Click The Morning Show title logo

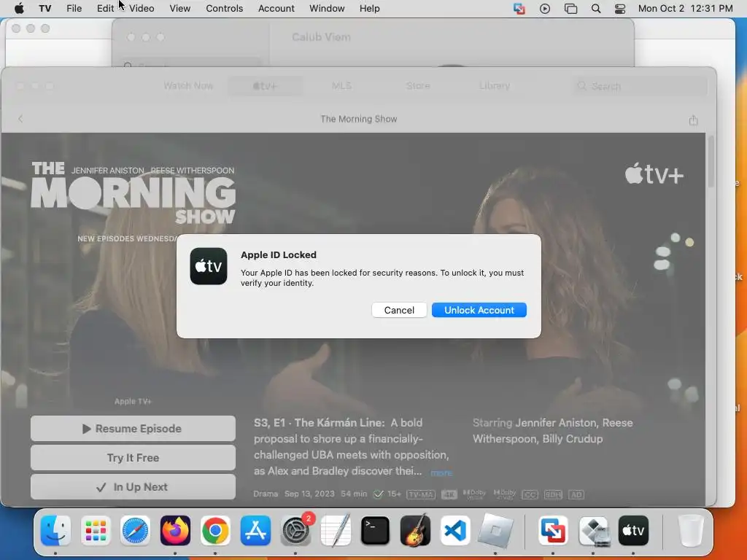point(133,192)
